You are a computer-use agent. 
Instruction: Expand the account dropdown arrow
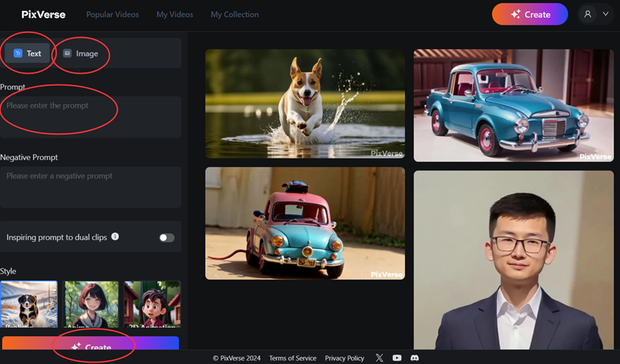coord(606,14)
